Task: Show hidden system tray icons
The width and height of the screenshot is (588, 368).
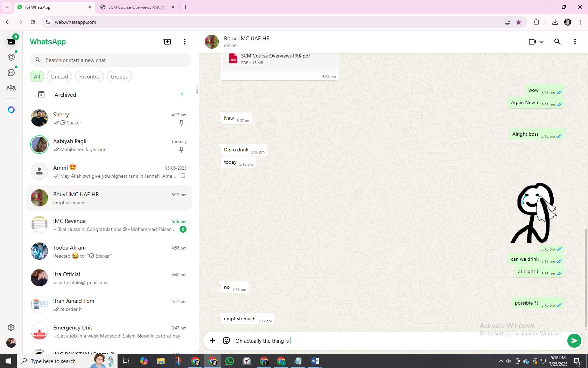Action: (x=500, y=361)
